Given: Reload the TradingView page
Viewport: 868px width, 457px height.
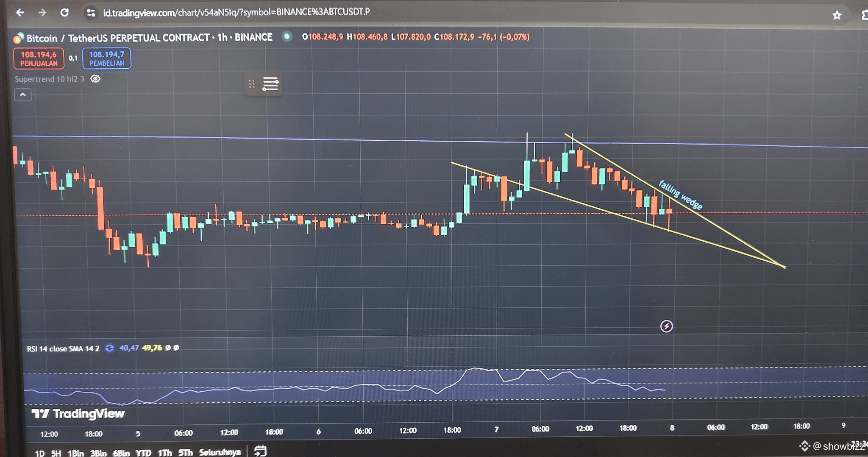Looking at the screenshot, I should click(x=64, y=13).
